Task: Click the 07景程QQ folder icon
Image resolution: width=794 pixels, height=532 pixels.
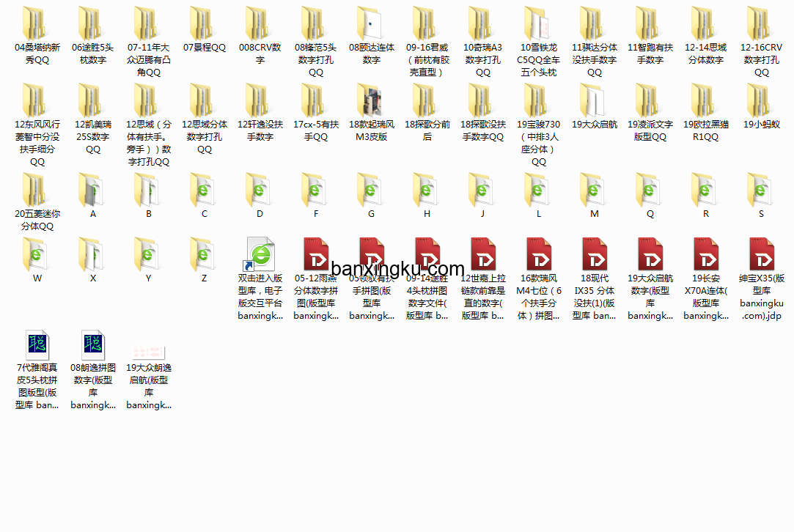Action: click(204, 24)
